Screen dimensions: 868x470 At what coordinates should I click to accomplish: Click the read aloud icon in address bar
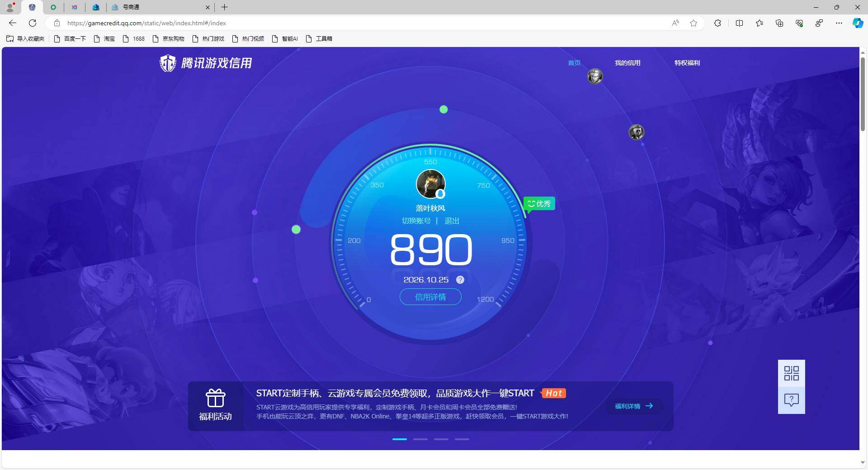(x=675, y=23)
